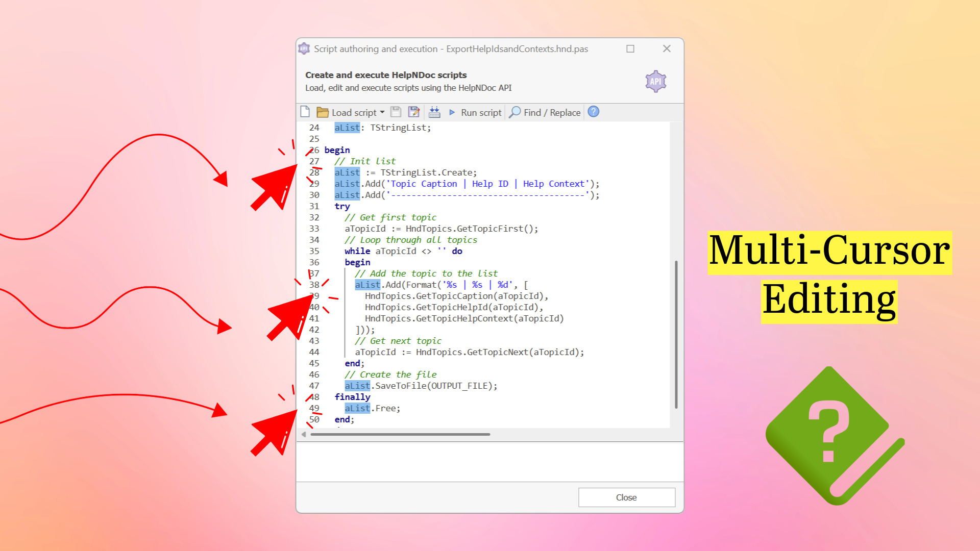Click the '// Init list' comment
The width and height of the screenshot is (980, 551).
click(x=365, y=161)
